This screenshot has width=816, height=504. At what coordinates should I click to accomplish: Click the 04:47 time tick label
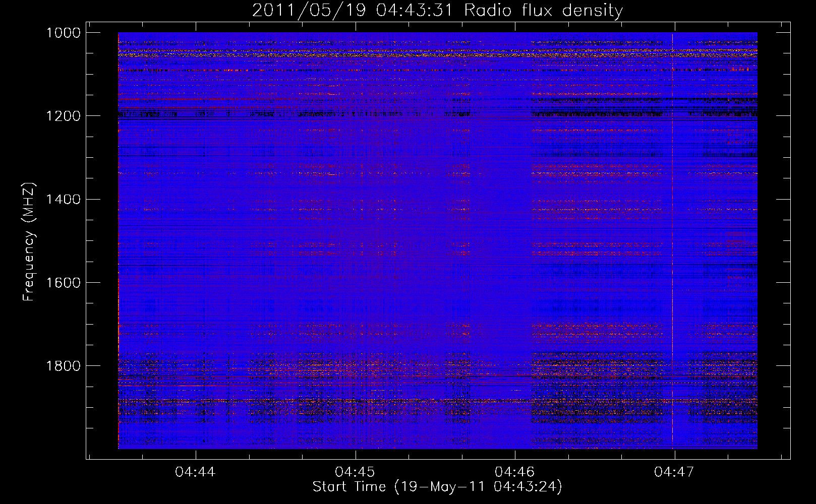[x=674, y=472]
